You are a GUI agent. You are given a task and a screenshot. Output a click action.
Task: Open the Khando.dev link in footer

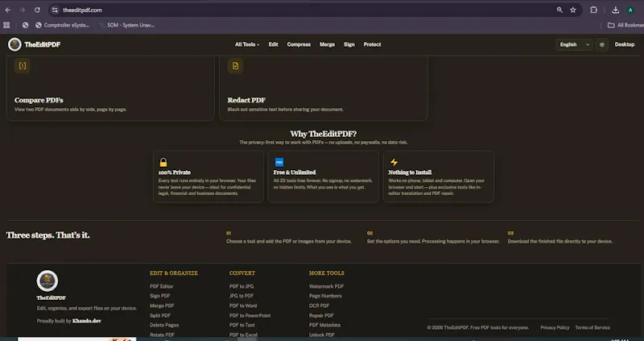click(x=87, y=321)
